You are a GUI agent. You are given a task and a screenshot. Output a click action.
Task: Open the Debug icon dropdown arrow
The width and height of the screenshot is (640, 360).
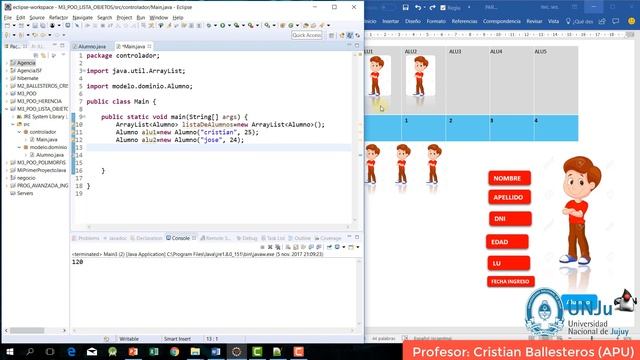pyautogui.click(x=215, y=25)
